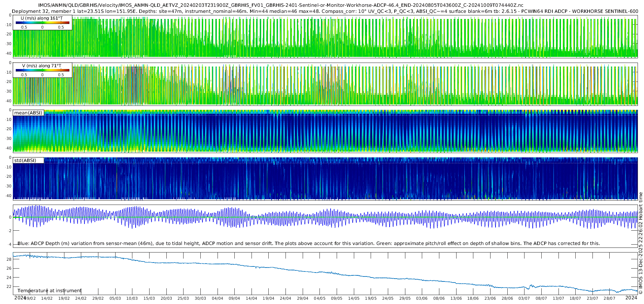Click the '14/04' date tick label

(x=252, y=299)
